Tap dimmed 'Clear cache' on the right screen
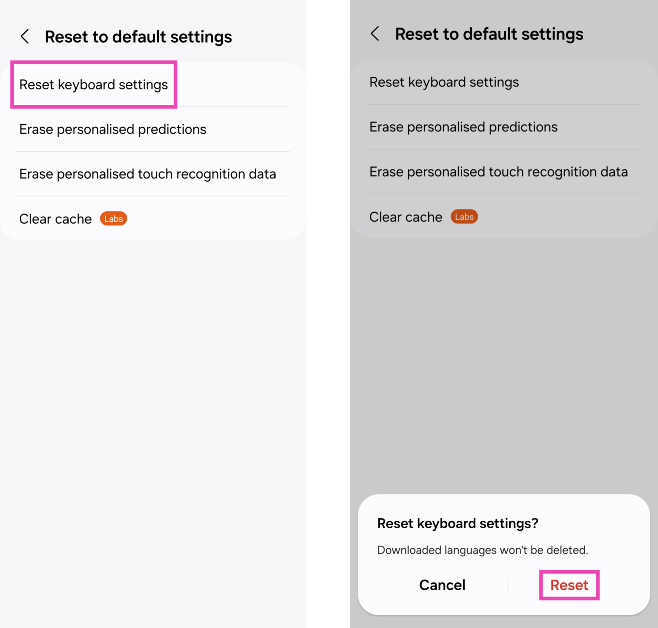This screenshot has width=658, height=628. coord(406,217)
